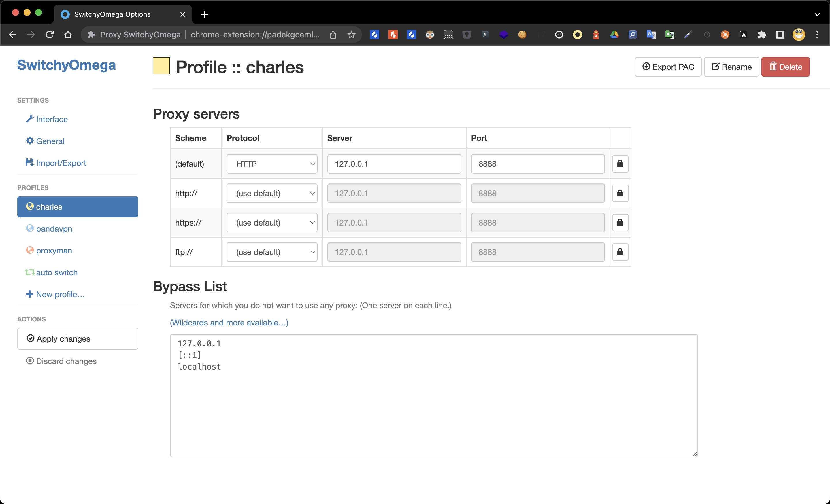This screenshot has width=830, height=504.
Task: Click the lock icon in the ftp:// row
Action: (x=620, y=252)
